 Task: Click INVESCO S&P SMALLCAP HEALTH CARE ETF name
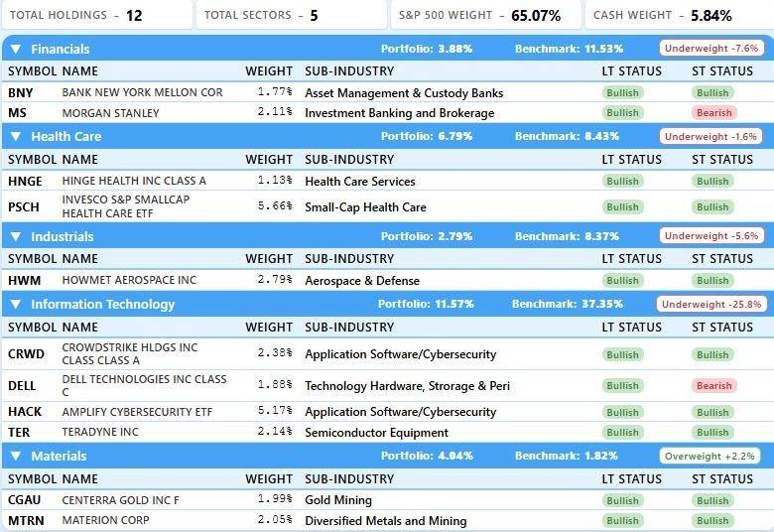point(126,206)
